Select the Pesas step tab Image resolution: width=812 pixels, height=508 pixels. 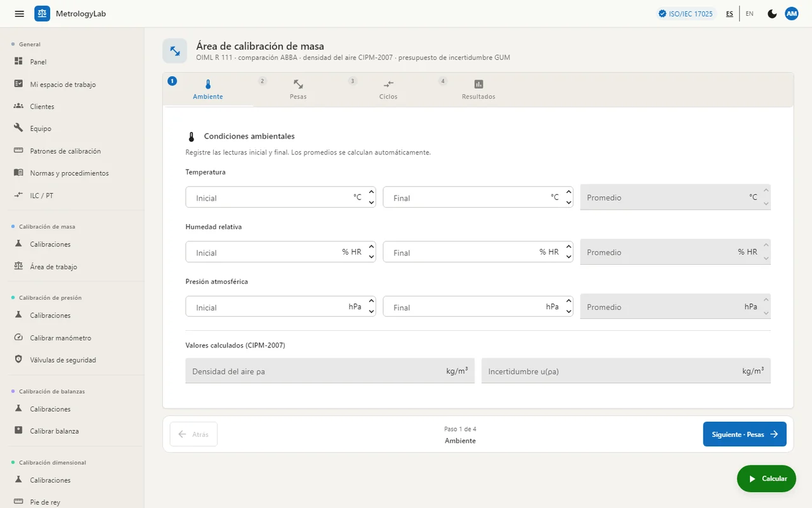[298, 90]
